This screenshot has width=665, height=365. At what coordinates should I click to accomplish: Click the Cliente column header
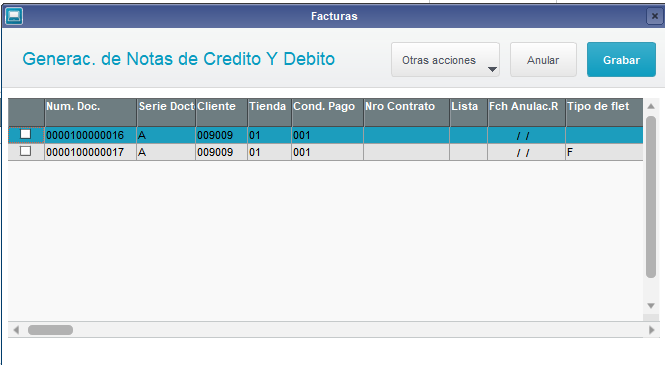pyautogui.click(x=221, y=112)
